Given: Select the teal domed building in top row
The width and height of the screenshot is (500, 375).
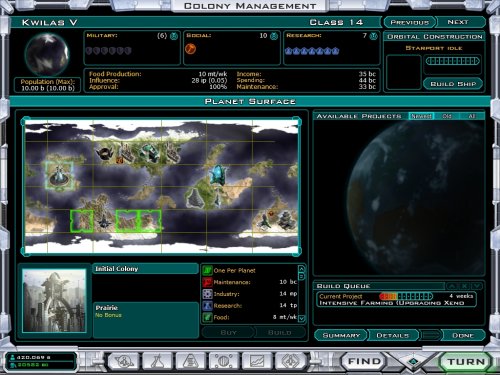Looking at the screenshot, I should click(x=149, y=153).
